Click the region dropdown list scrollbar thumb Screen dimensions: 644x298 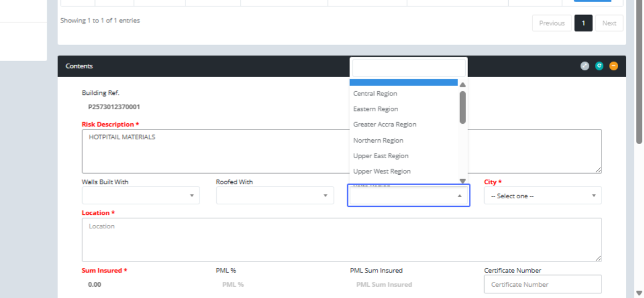pyautogui.click(x=463, y=107)
